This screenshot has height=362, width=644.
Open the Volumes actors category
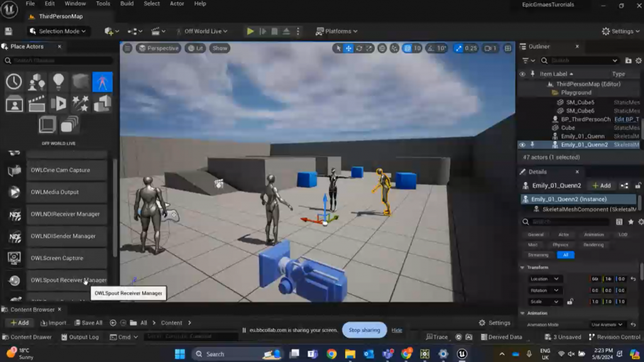47,124
